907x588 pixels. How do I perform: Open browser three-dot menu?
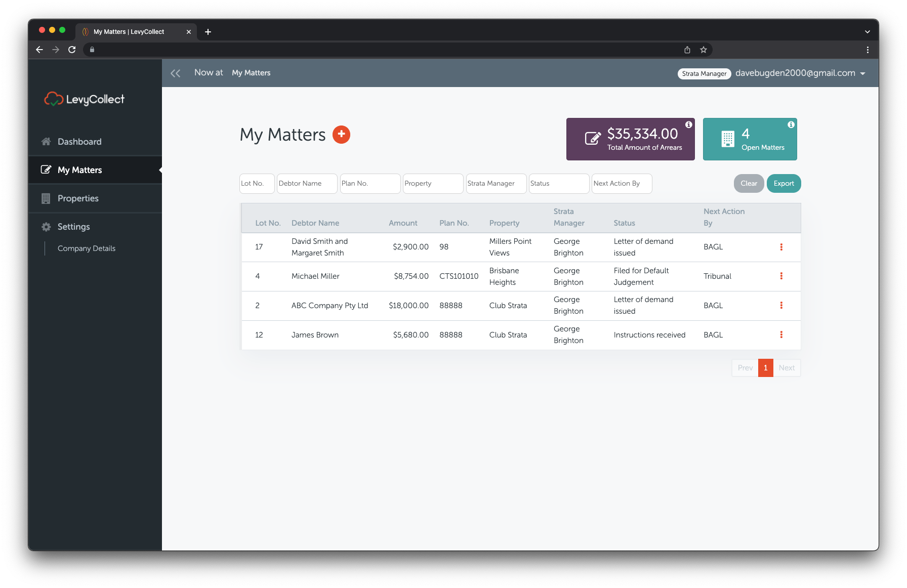pos(868,50)
